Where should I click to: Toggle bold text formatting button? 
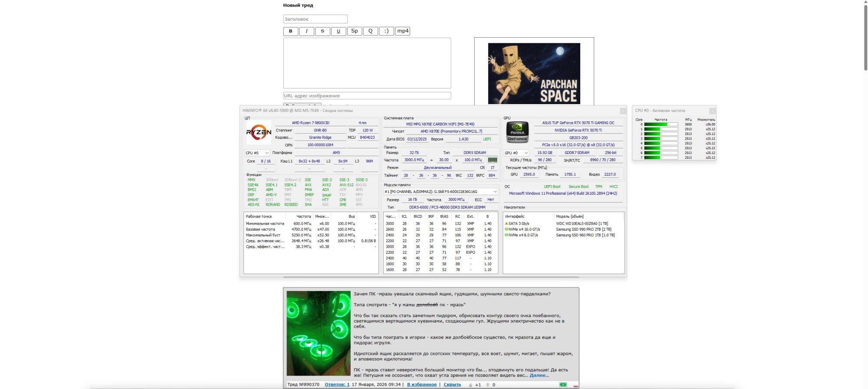click(x=290, y=31)
